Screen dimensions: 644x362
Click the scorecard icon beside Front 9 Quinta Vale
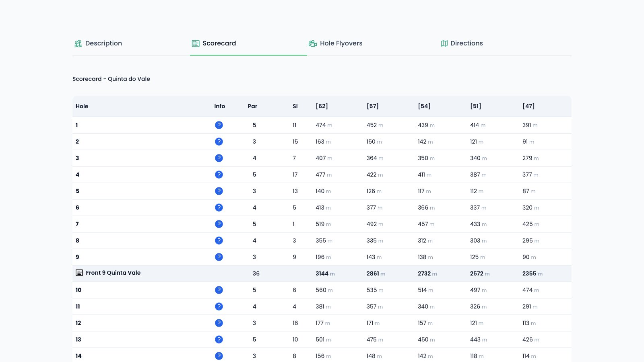click(x=79, y=273)
